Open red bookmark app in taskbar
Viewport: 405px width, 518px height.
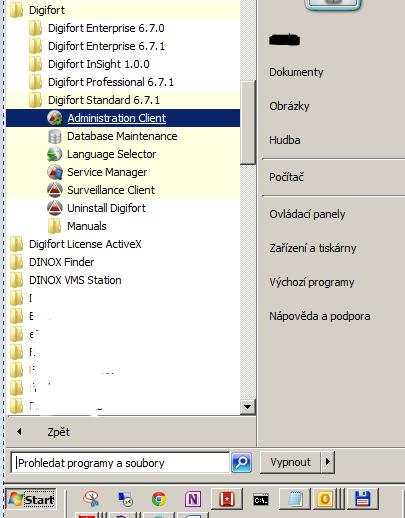[x=227, y=499]
